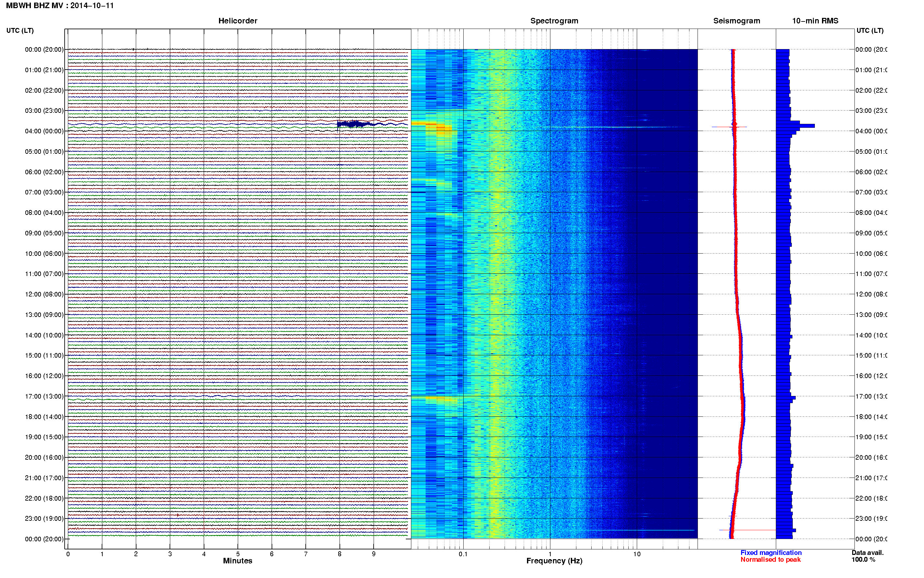Image resolution: width=924 pixels, height=578 pixels.
Task: Click the '10-min RMS' panel heading
Action: pyautogui.click(x=815, y=21)
